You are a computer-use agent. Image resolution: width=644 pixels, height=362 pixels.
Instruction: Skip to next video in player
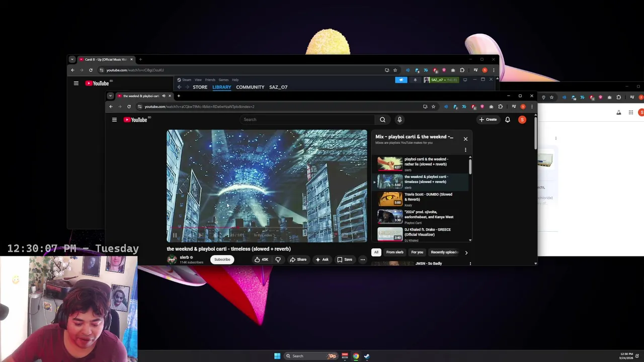click(x=201, y=235)
